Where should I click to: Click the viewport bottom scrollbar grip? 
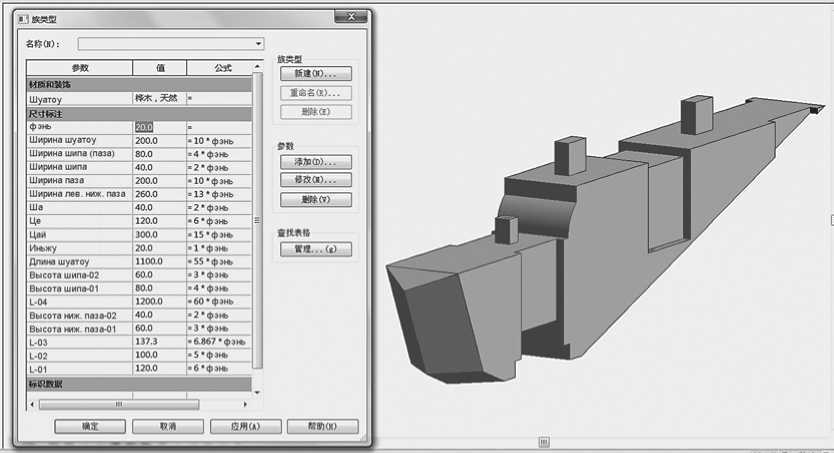[544, 442]
